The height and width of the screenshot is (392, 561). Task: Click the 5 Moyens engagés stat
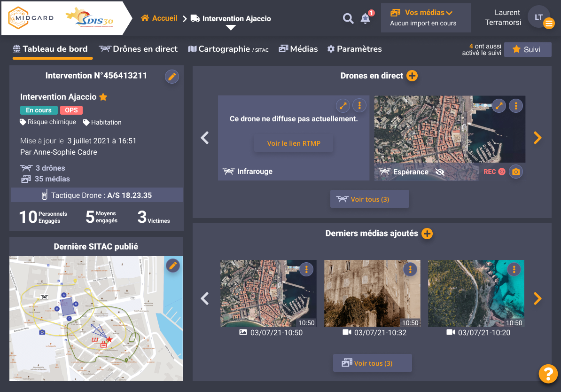[101, 217]
